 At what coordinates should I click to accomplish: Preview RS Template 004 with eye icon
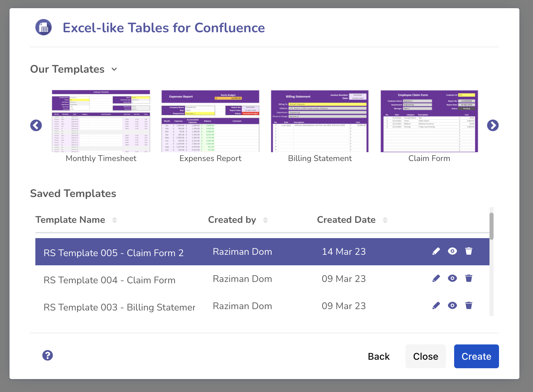pos(452,279)
